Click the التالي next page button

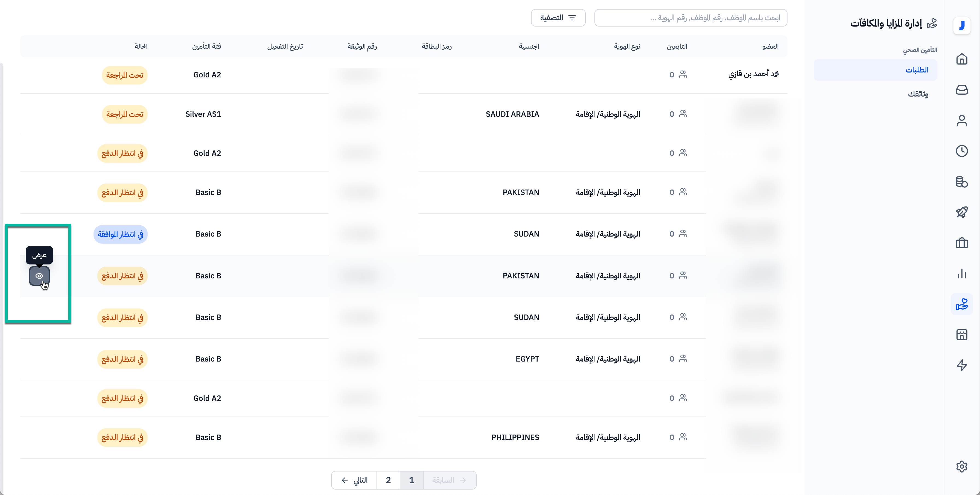tap(354, 480)
